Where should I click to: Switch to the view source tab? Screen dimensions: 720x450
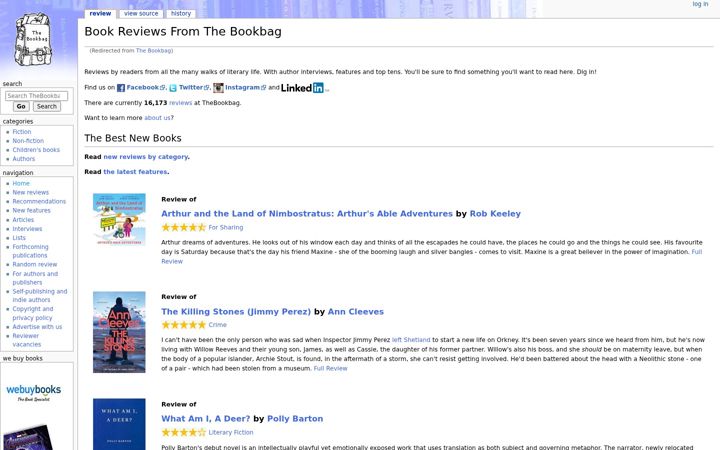[x=141, y=14]
